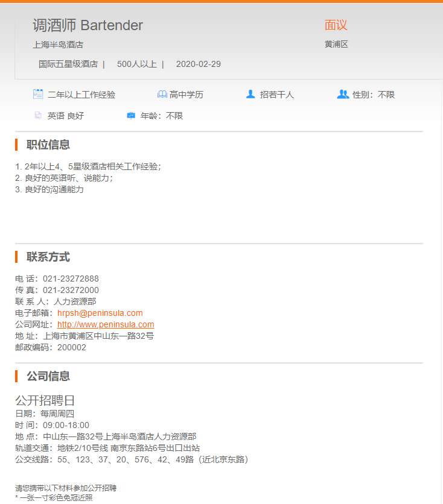Click the open-book education icon
The height and width of the screenshot is (504, 443).
coord(162,95)
